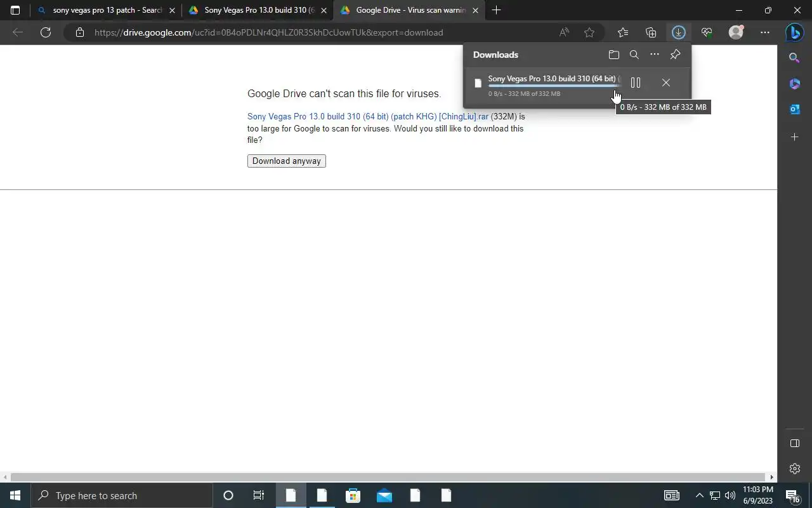The width and height of the screenshot is (812, 508).
Task: Open volume control in system tray
Action: pos(730,495)
